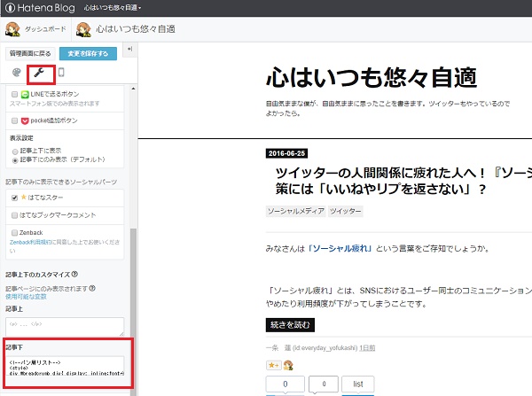
Task: Enable LINEで送るボタン checkbox
Action: pos(14,94)
